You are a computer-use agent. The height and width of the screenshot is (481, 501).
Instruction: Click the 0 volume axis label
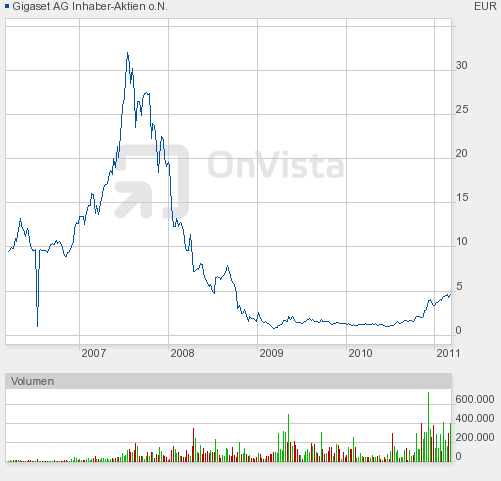pos(459,456)
